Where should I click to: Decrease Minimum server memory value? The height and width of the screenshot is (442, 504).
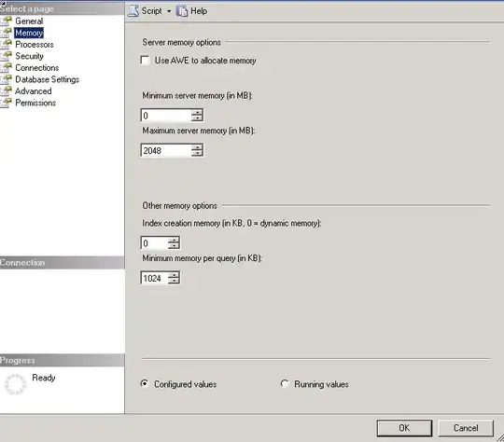point(197,118)
